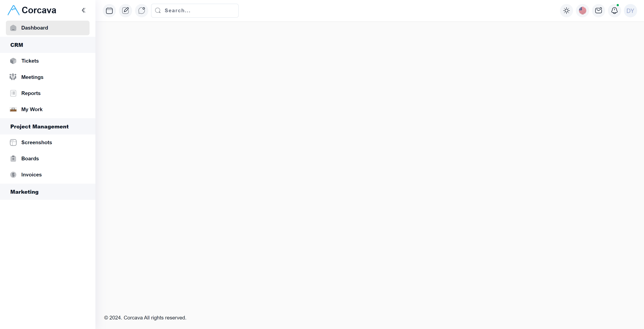Open the US flag language selector
Screen dimensions: 644x329
point(582,11)
